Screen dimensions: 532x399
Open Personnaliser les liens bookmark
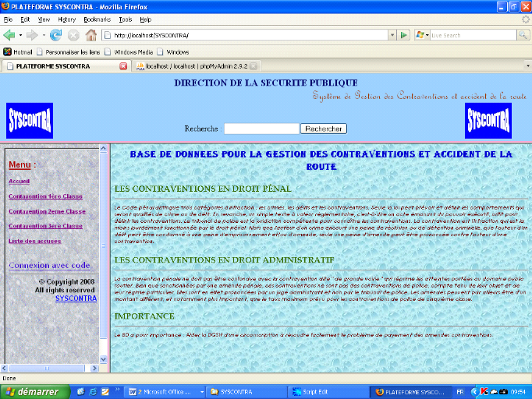[68, 52]
